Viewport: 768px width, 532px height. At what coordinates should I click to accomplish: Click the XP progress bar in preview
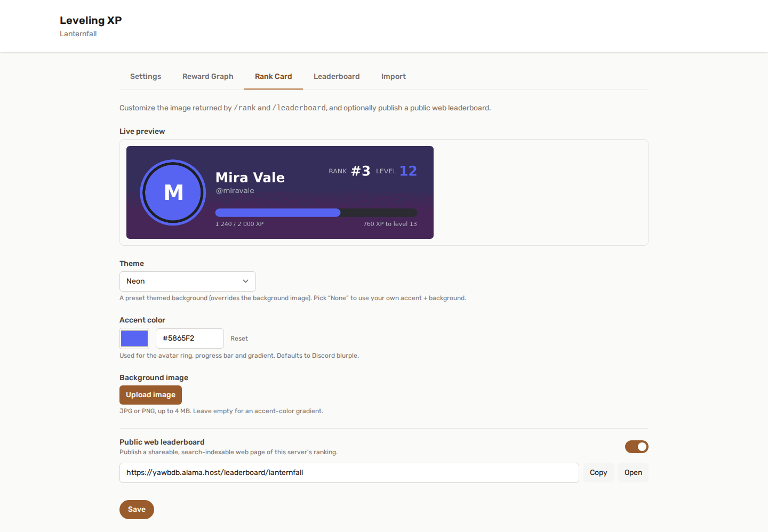coord(316,213)
